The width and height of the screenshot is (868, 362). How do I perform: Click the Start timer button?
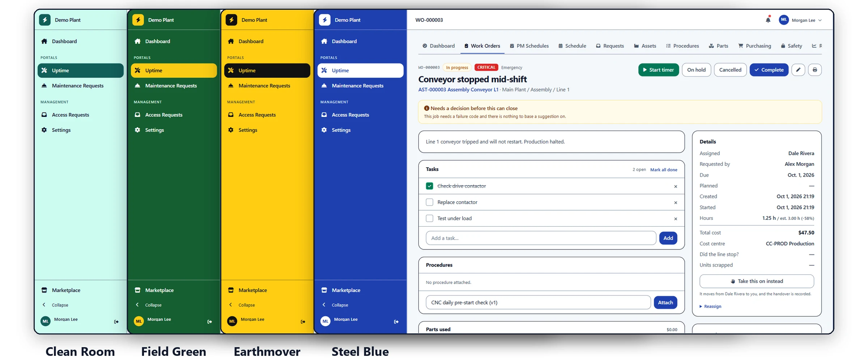658,70
